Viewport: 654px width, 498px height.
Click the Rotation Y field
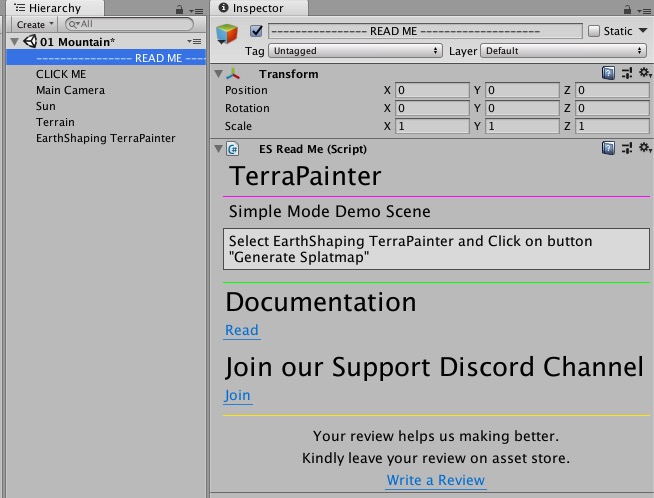click(522, 108)
